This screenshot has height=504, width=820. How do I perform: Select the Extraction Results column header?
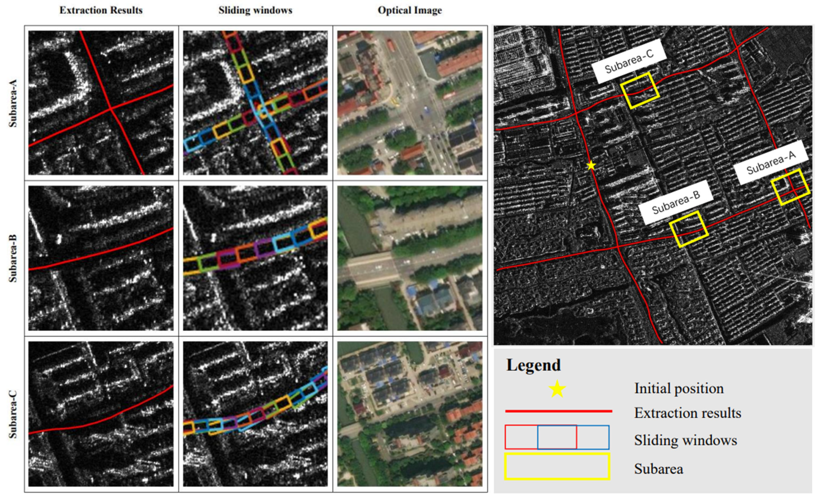pos(101,11)
